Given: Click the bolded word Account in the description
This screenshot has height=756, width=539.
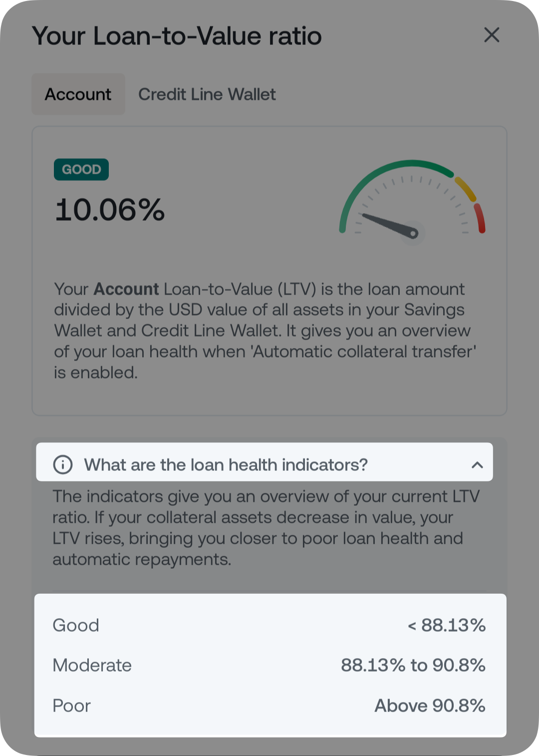Looking at the screenshot, I should (126, 289).
